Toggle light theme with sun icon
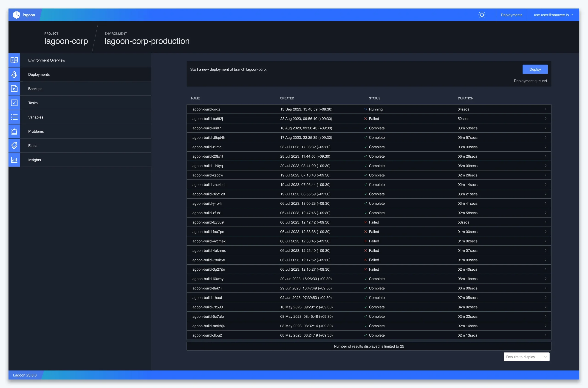The image size is (588, 388). click(x=482, y=15)
